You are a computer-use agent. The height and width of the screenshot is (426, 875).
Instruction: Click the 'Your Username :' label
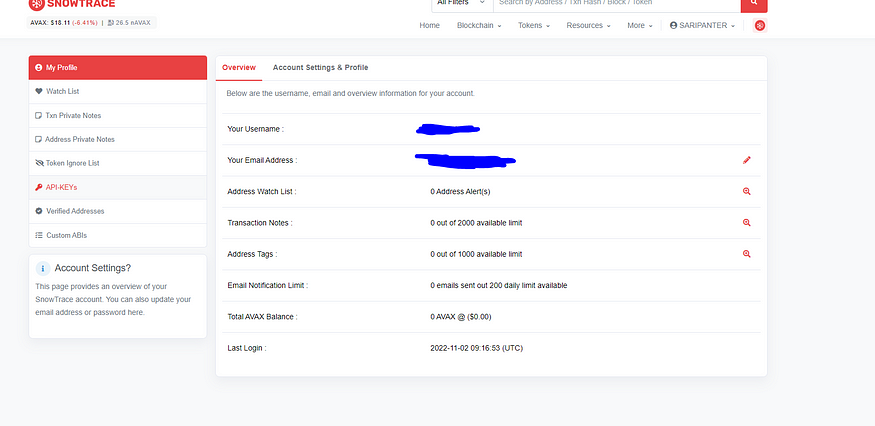pos(256,130)
